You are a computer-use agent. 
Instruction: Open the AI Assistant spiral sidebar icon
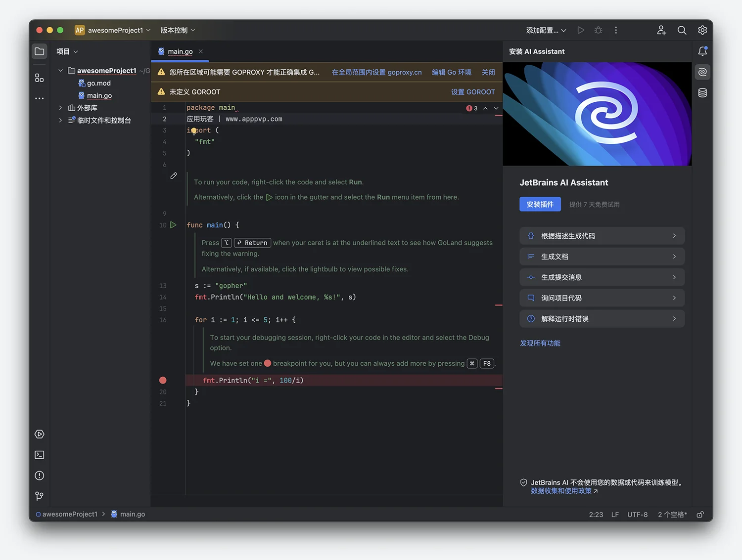(702, 72)
